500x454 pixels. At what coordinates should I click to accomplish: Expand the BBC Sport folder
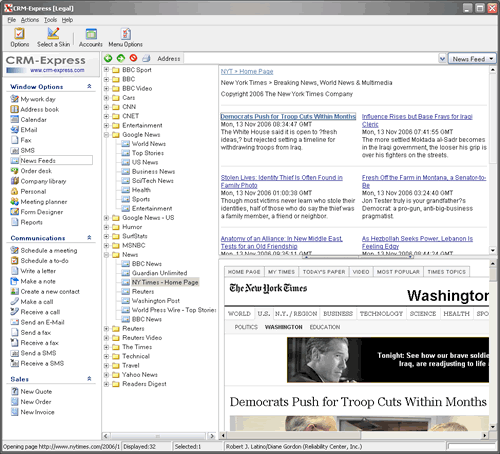(106, 70)
